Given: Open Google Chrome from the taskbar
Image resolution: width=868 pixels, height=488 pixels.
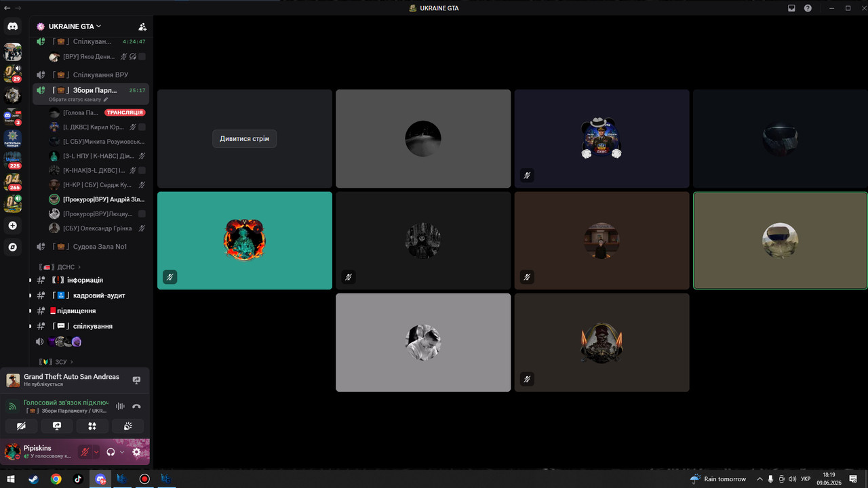Looking at the screenshot, I should pos(56,479).
